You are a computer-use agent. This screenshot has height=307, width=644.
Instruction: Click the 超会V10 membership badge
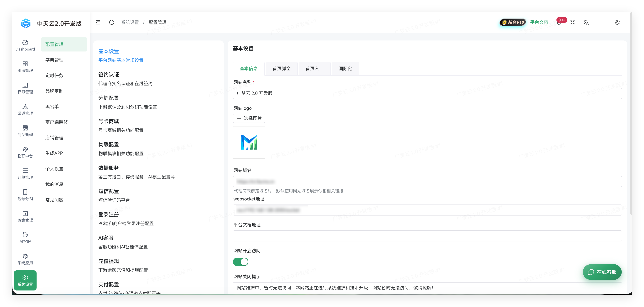513,22
